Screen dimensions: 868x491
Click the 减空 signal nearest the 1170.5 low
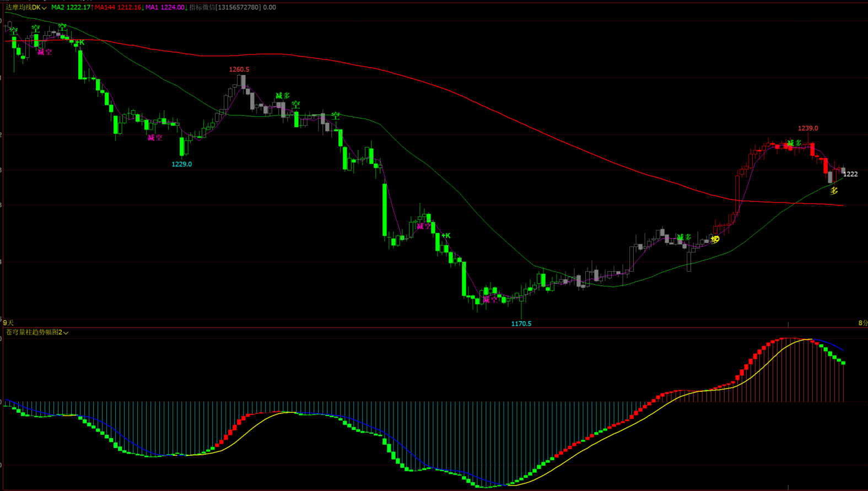(x=490, y=300)
